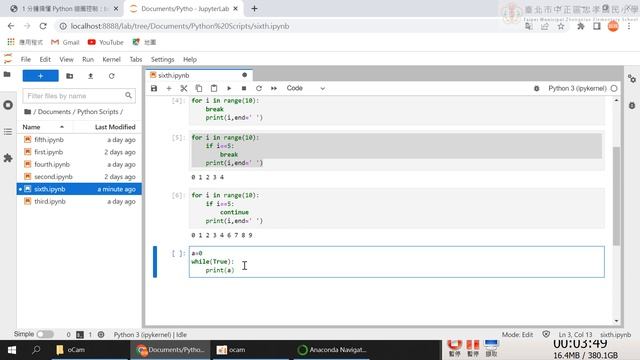
Task: Click the debugger bug icon in toolbar
Action: point(536,89)
